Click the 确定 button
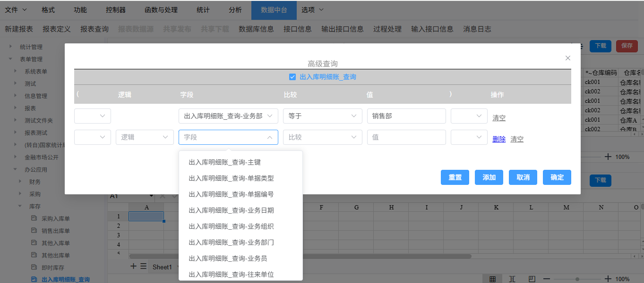The image size is (644, 283). pyautogui.click(x=557, y=177)
